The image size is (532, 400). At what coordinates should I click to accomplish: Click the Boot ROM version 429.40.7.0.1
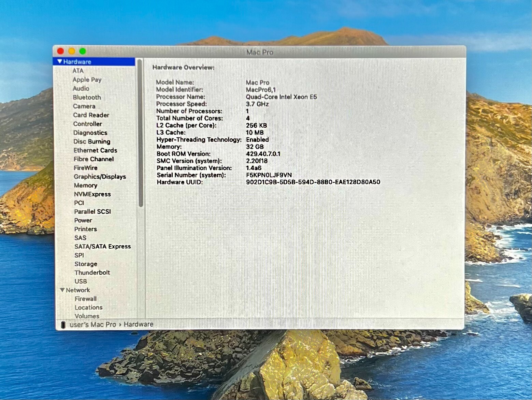pyautogui.click(x=263, y=154)
